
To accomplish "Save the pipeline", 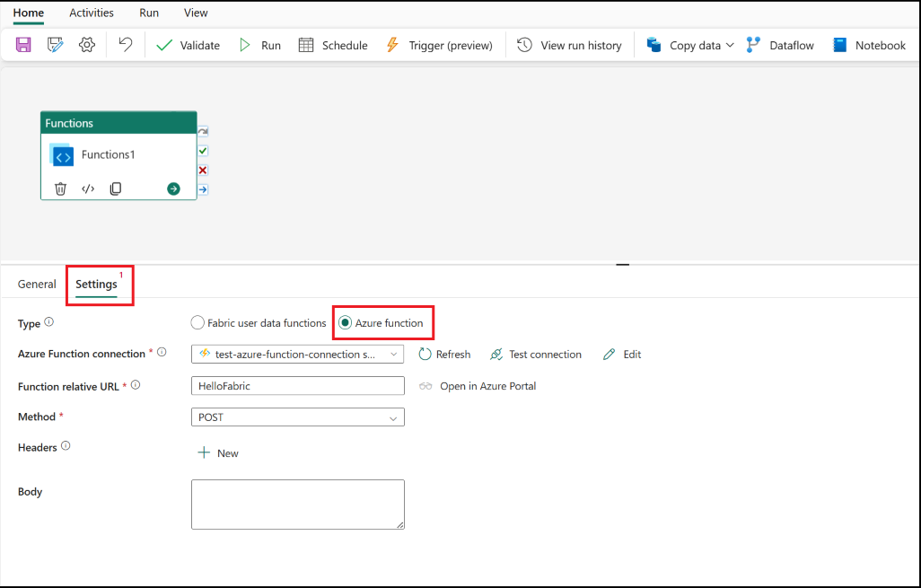I will 22,44.
